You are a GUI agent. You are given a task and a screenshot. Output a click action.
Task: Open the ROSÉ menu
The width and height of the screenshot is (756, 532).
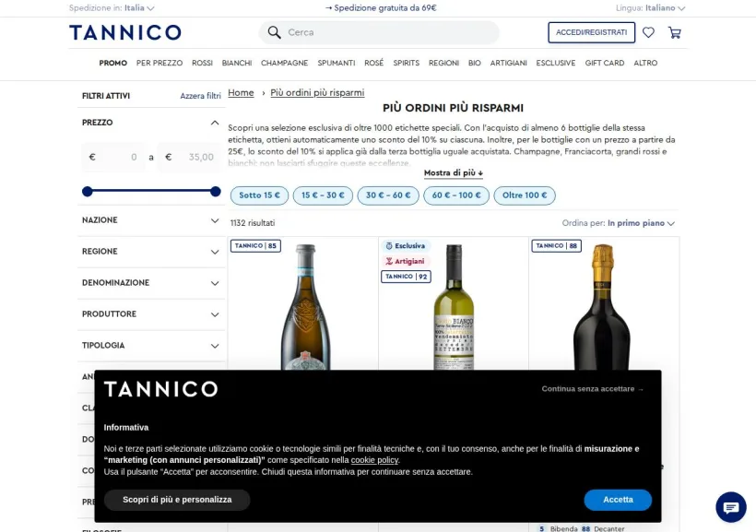click(x=373, y=64)
